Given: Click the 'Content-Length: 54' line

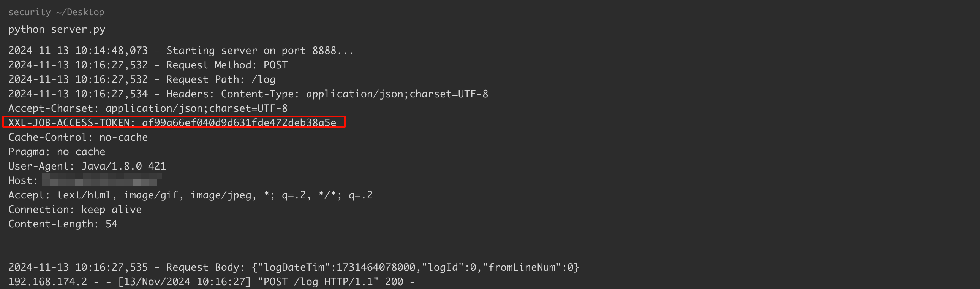Looking at the screenshot, I should point(63,224).
